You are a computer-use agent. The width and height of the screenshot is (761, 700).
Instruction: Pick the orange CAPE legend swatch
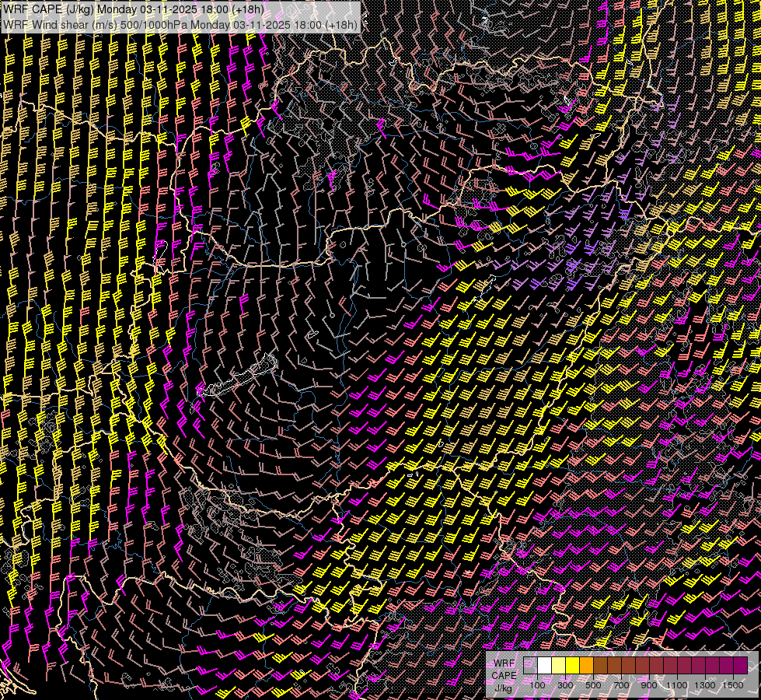pos(587,666)
